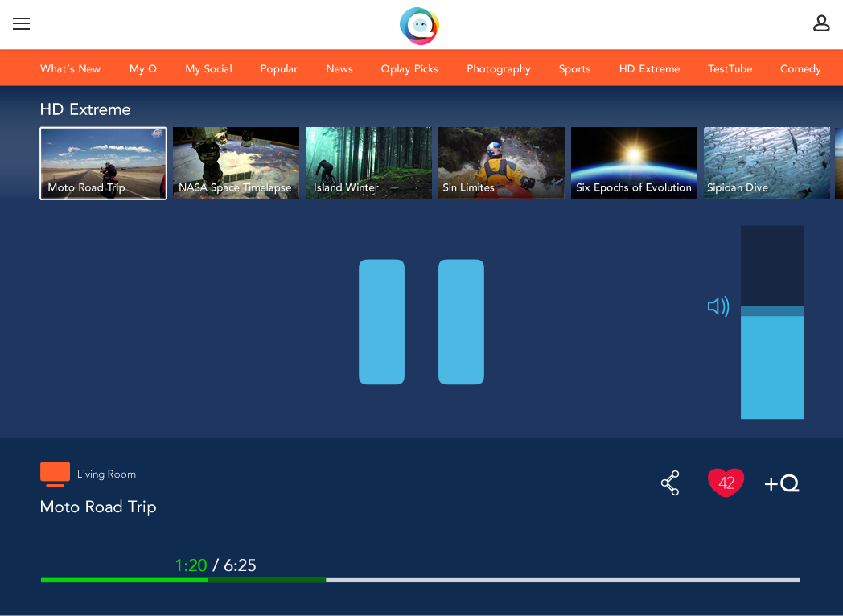Select the Living Room TV device icon

point(55,474)
